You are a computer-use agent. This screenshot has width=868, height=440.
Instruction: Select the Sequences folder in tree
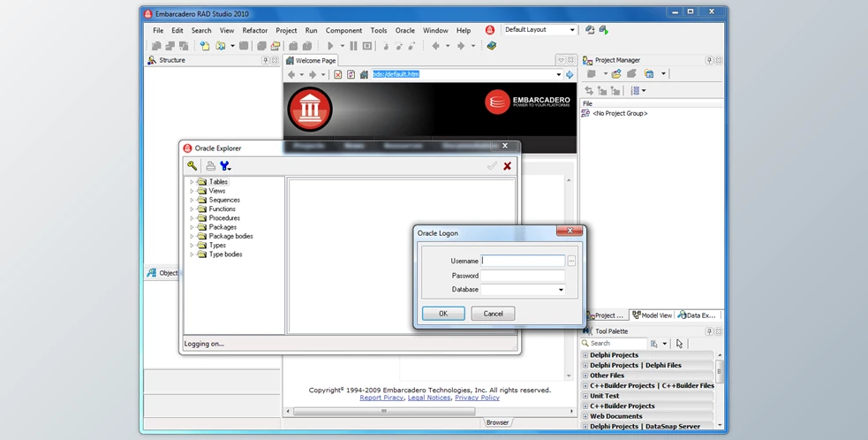[x=224, y=200]
